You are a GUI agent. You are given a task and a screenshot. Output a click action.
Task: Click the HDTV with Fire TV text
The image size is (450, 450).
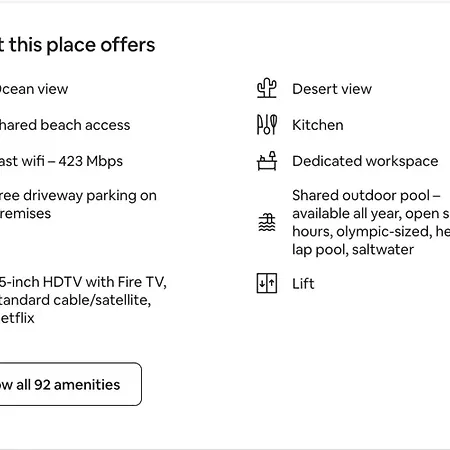[x=83, y=282]
